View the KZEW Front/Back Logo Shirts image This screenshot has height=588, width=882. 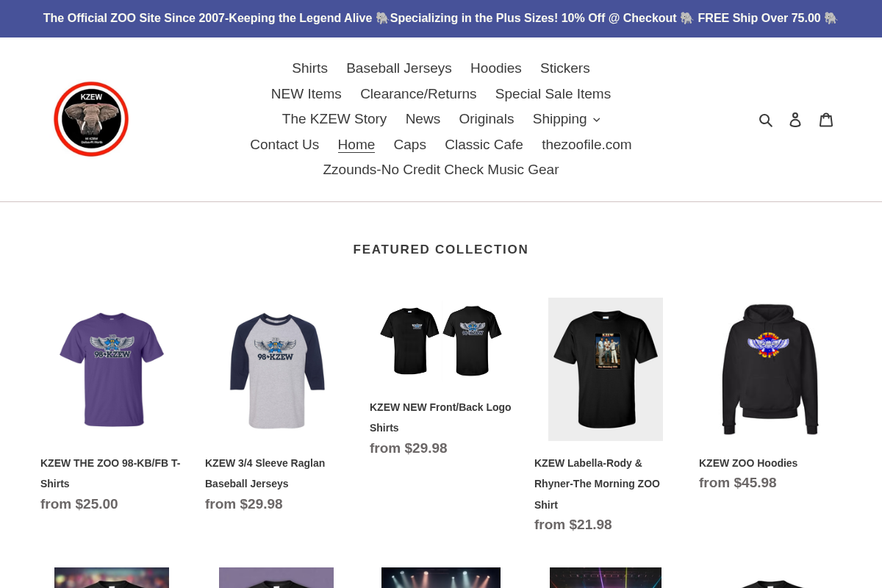(x=441, y=340)
